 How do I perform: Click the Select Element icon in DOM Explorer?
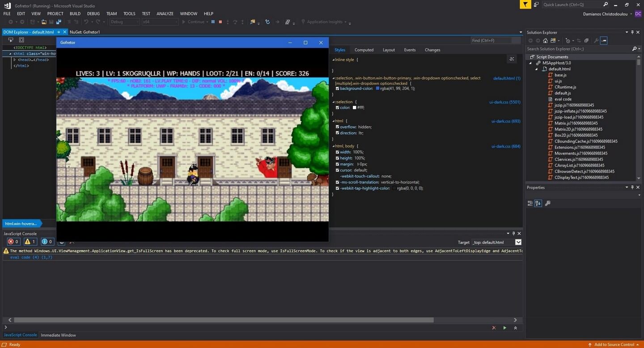coord(11,40)
